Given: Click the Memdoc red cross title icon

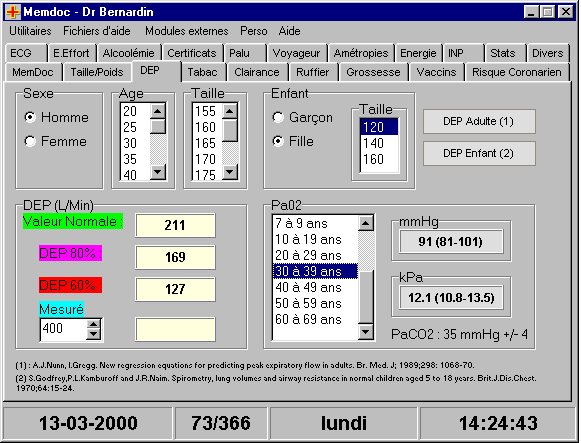Looking at the screenshot, I should pyautogui.click(x=12, y=12).
